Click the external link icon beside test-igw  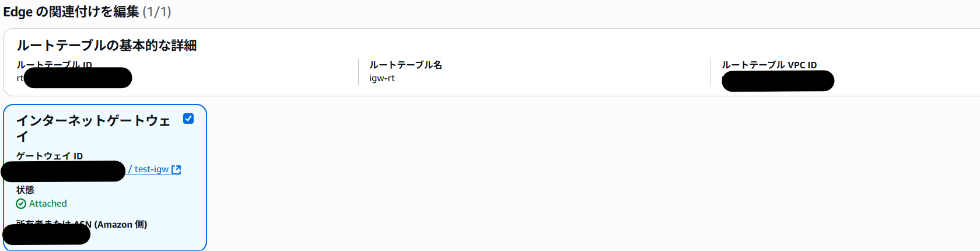tap(176, 170)
